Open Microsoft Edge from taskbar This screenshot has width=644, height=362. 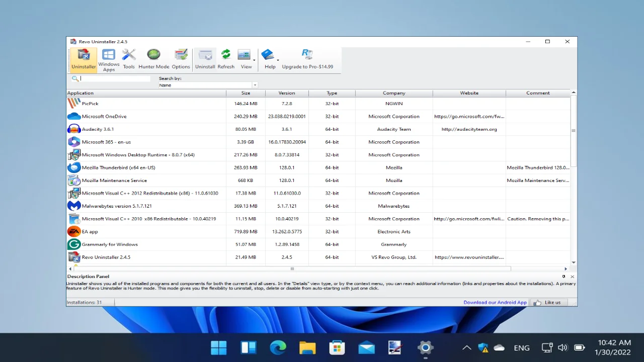click(x=278, y=347)
